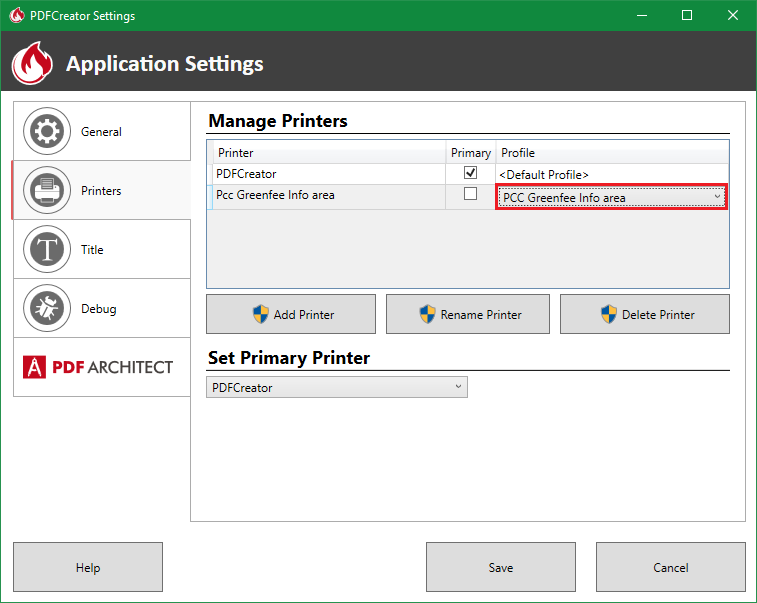Uncheck the Primary checkbox for PDFCreator
Viewport: 757px width, 603px height.
(470, 174)
